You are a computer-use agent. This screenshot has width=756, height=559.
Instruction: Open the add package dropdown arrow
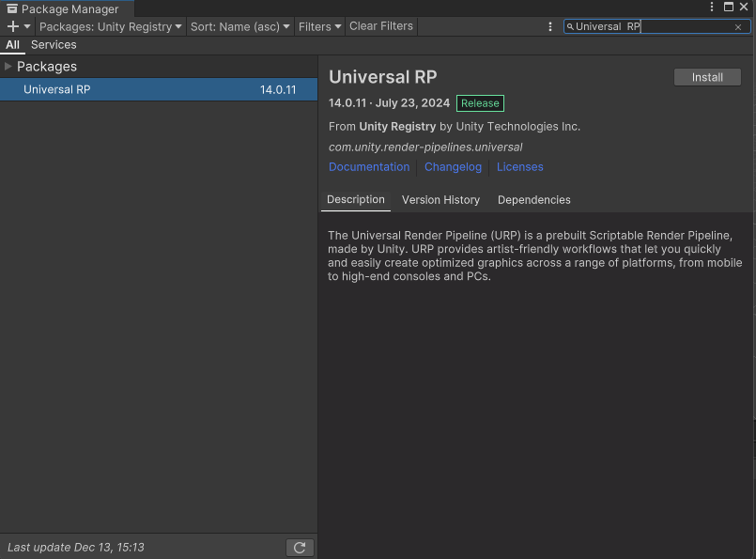pos(27,26)
